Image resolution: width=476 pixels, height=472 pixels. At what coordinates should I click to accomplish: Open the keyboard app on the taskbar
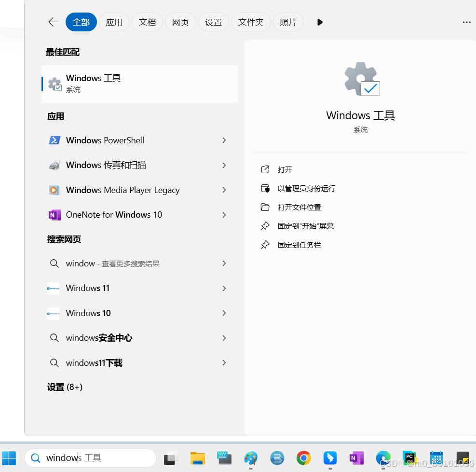point(224,458)
